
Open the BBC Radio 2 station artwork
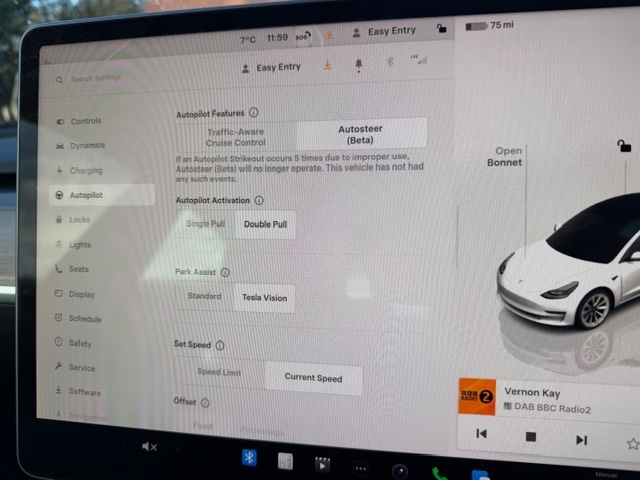coord(477,397)
